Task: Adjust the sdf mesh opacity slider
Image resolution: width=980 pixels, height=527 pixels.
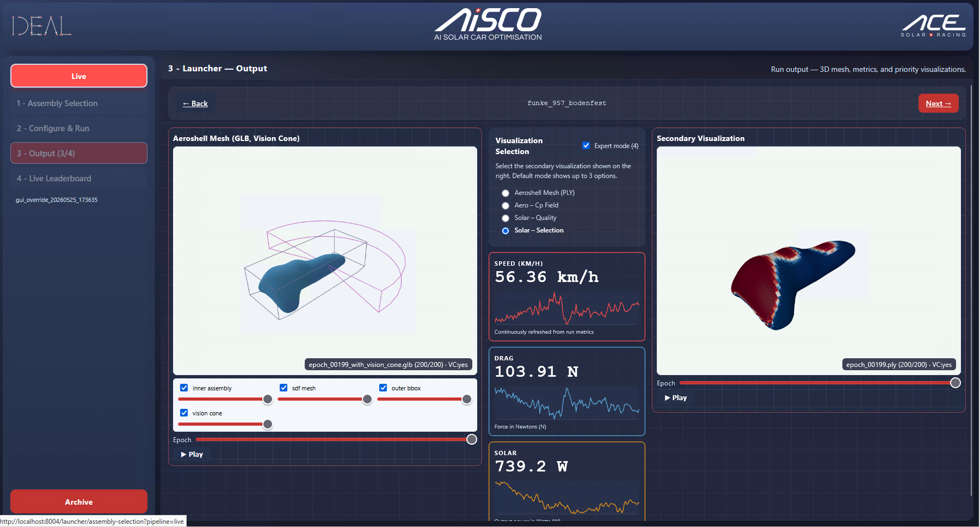Action: click(x=325, y=399)
